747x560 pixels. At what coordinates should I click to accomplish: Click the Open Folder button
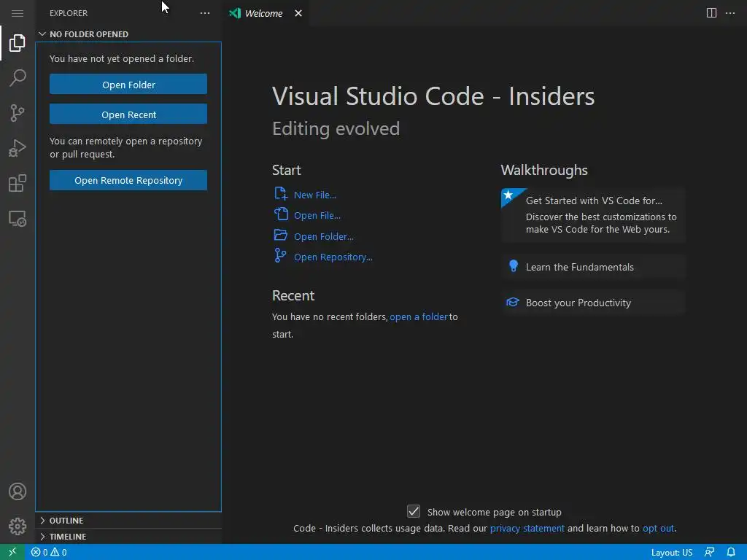pyautogui.click(x=128, y=85)
